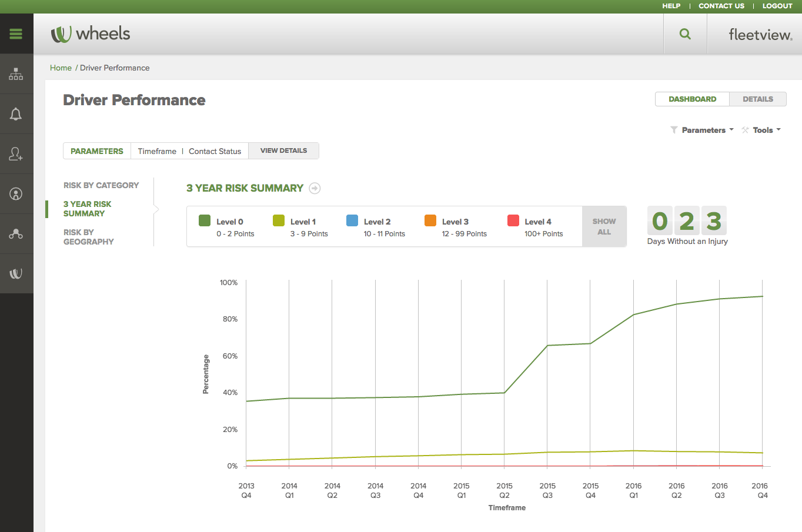Click the orange Level 3 color swatch
802x532 pixels.
click(x=430, y=220)
